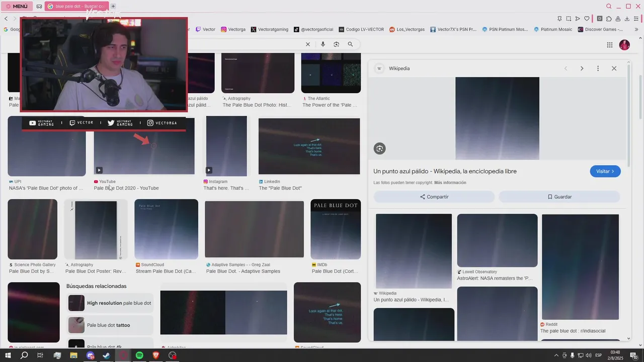The height and width of the screenshot is (362, 644).
Task: Open the downloads icon
Action: [627, 19]
